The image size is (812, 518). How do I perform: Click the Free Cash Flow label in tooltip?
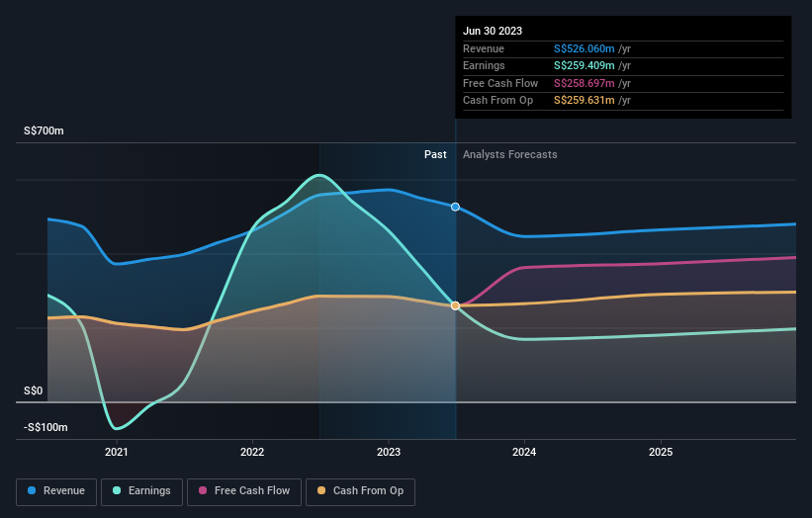(x=500, y=83)
